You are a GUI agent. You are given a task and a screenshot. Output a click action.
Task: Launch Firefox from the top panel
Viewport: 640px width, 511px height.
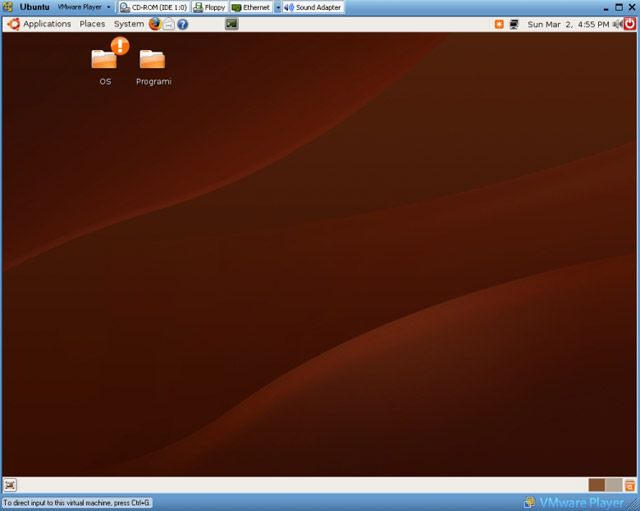tap(155, 24)
